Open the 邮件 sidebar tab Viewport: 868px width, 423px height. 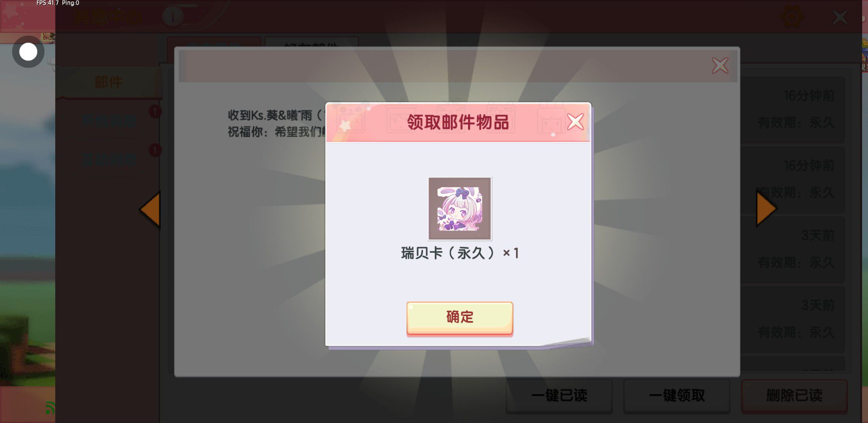coord(109,82)
